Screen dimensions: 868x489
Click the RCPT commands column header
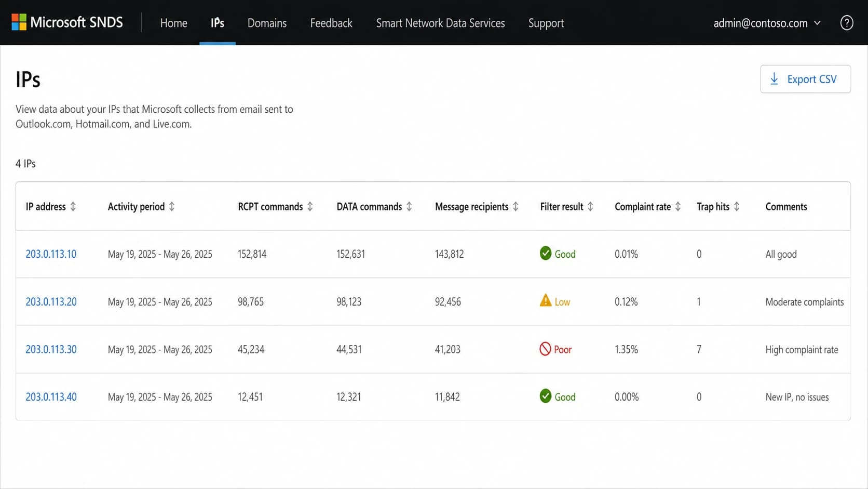tap(270, 206)
